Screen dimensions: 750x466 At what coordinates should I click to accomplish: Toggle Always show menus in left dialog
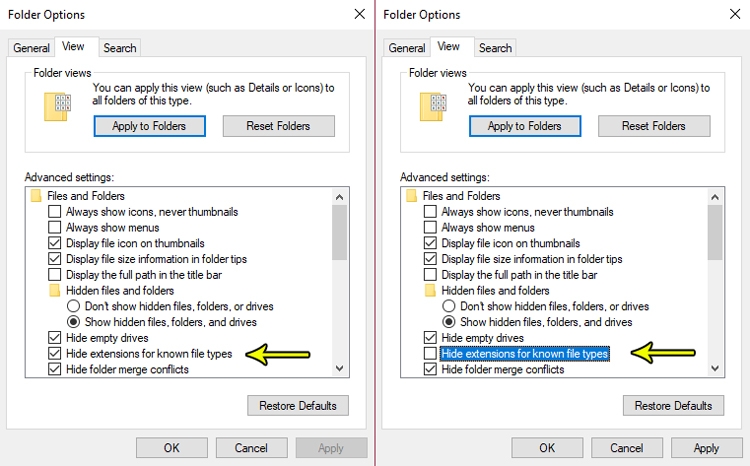click(x=55, y=227)
